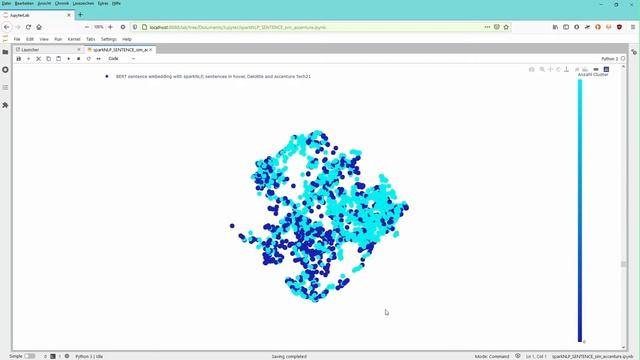
Task: Restart kernel and run all cells
Action: (x=98, y=59)
